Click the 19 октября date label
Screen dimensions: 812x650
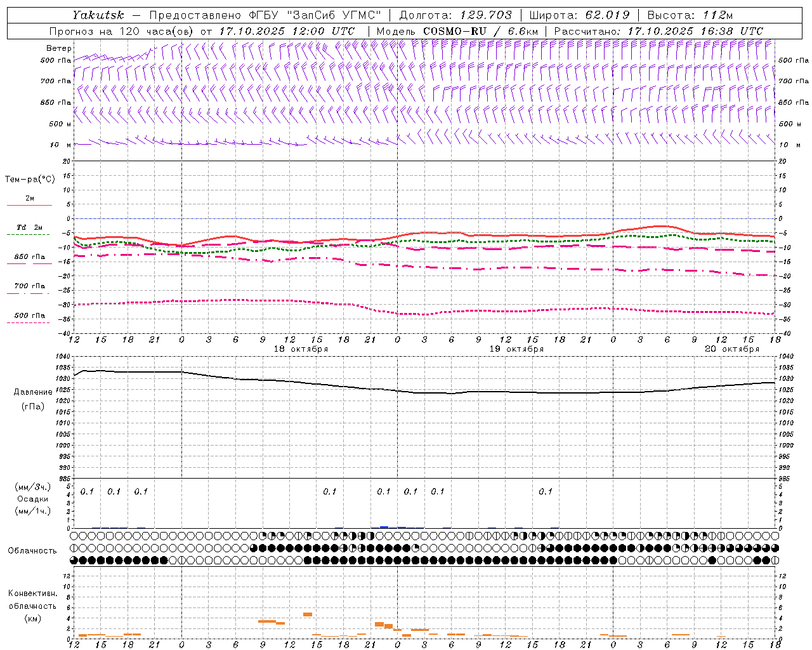coord(516,349)
